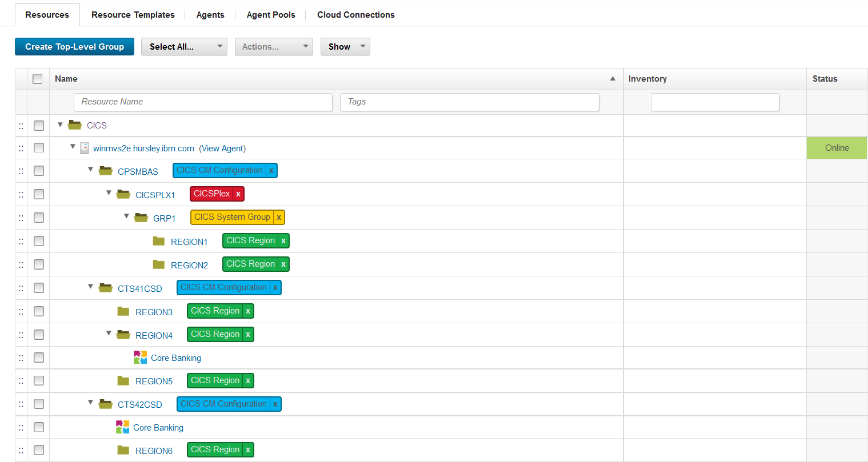Remove the CICS Region tag from REGION6

(x=248, y=450)
